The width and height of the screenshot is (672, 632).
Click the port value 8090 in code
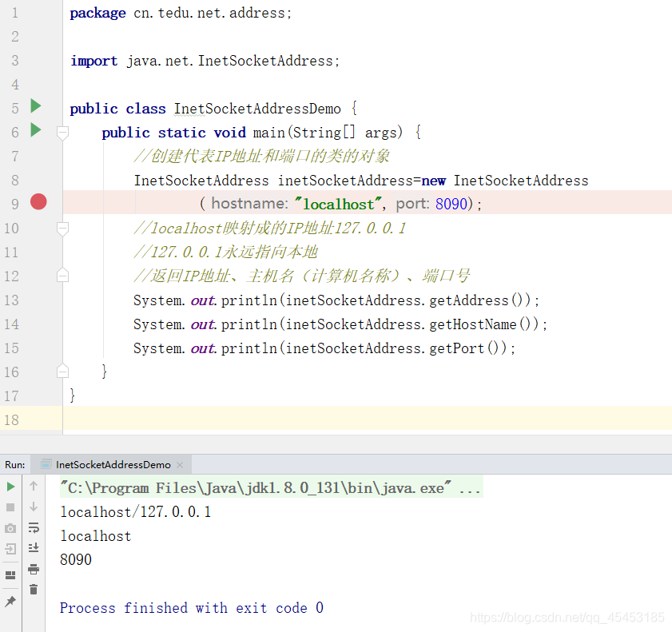[x=451, y=204]
